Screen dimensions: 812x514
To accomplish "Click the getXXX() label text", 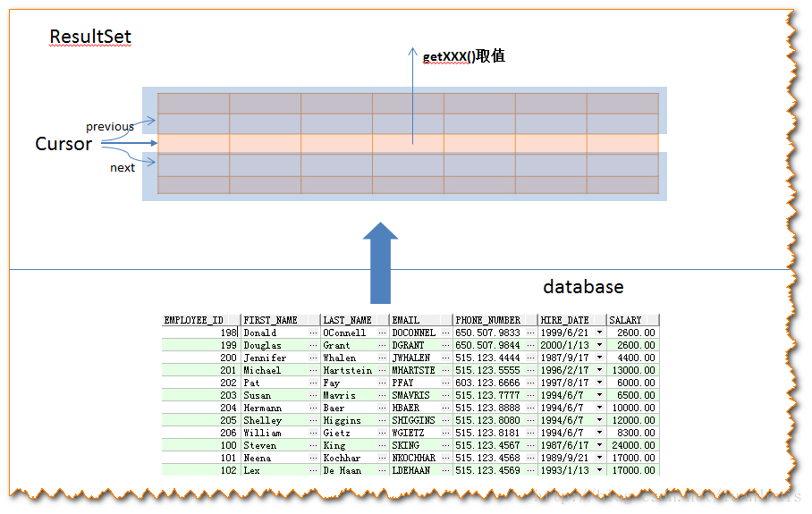I will (x=463, y=56).
